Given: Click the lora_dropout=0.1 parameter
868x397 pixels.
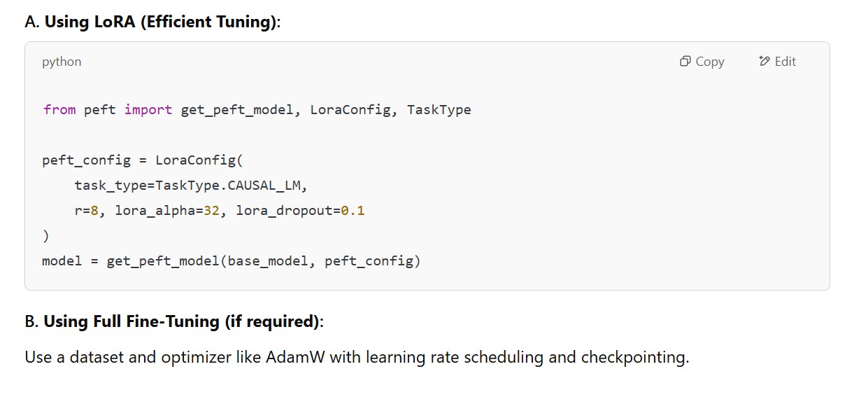Looking at the screenshot, I should [x=300, y=211].
